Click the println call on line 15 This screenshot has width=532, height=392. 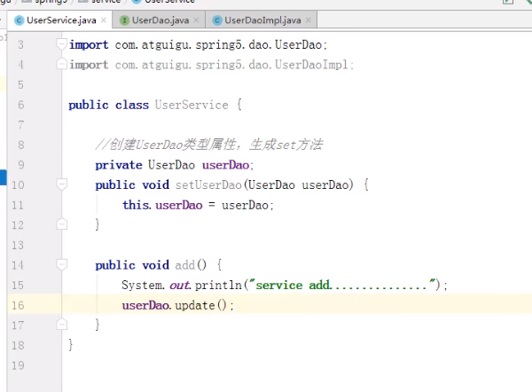click(x=218, y=285)
